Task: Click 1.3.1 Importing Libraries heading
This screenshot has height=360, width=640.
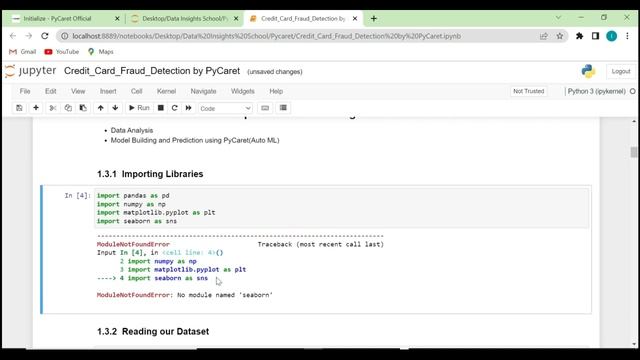Action: tap(150, 174)
